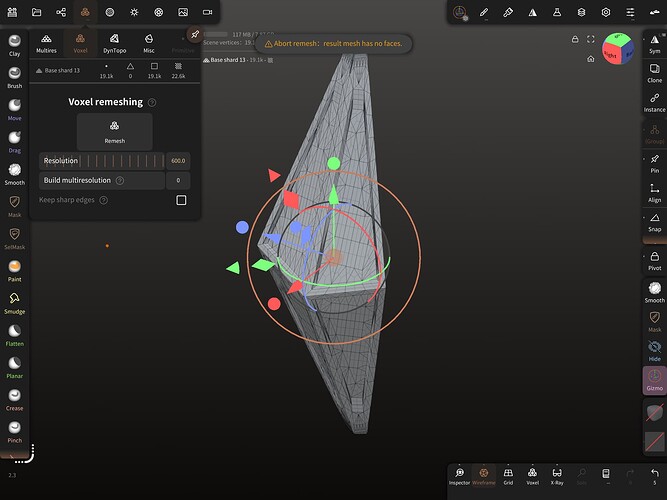Open the Lighting sun icon menu
667x500 pixels.
pos(134,12)
